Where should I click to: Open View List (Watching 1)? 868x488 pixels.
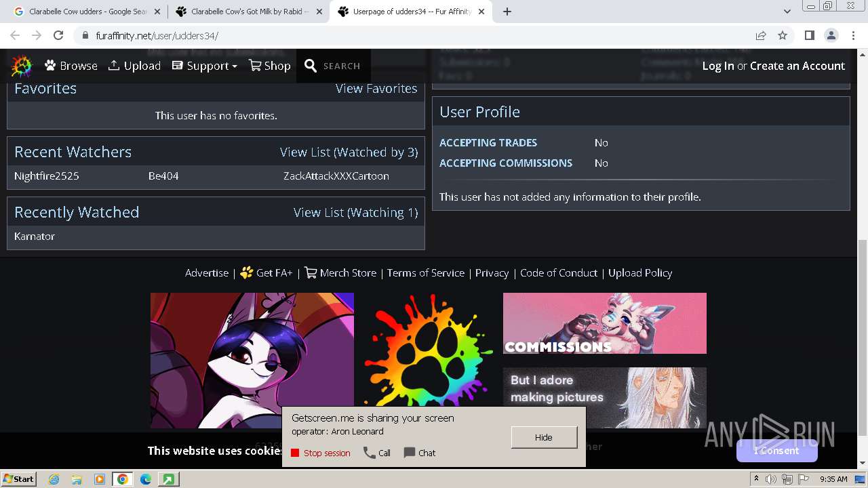point(355,212)
